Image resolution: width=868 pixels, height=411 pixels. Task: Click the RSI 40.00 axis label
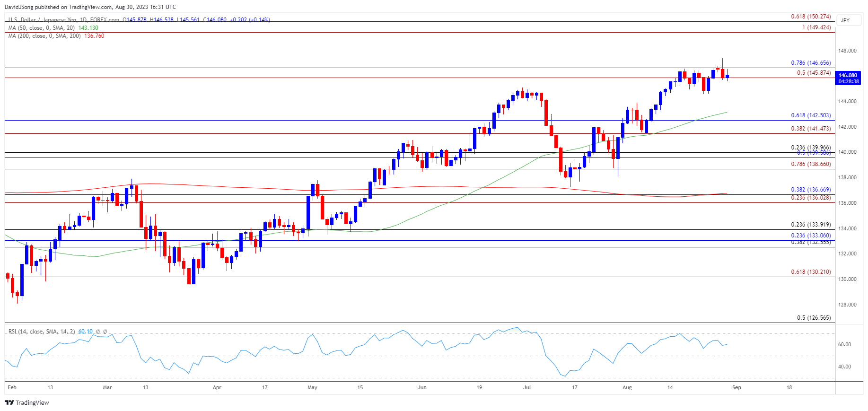point(844,367)
